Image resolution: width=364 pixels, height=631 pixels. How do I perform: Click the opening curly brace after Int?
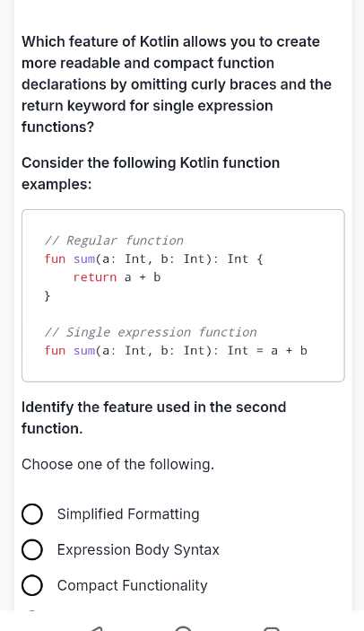[259, 259]
